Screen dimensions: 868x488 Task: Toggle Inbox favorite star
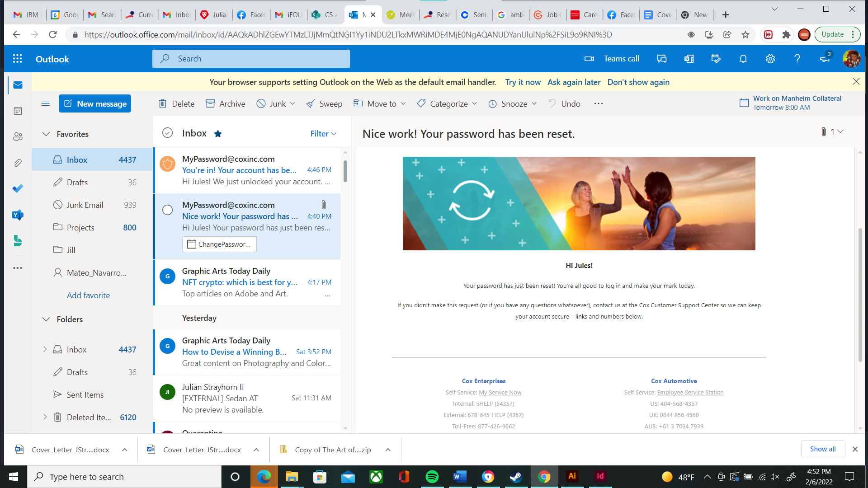pos(218,134)
